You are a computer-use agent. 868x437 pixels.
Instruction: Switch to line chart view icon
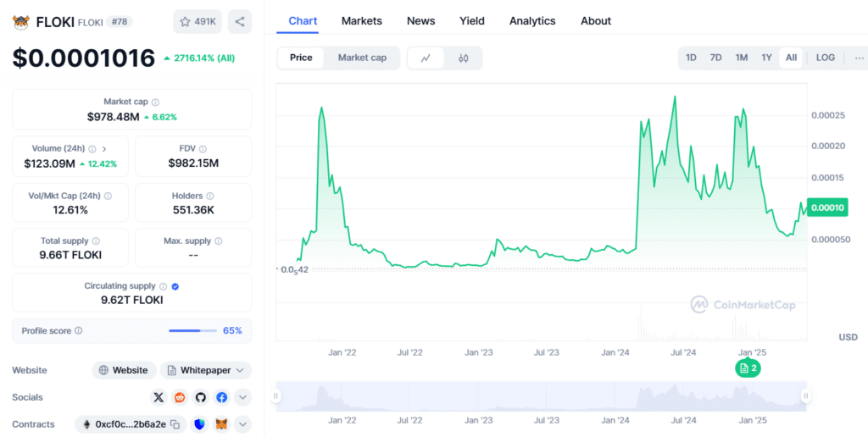[426, 58]
